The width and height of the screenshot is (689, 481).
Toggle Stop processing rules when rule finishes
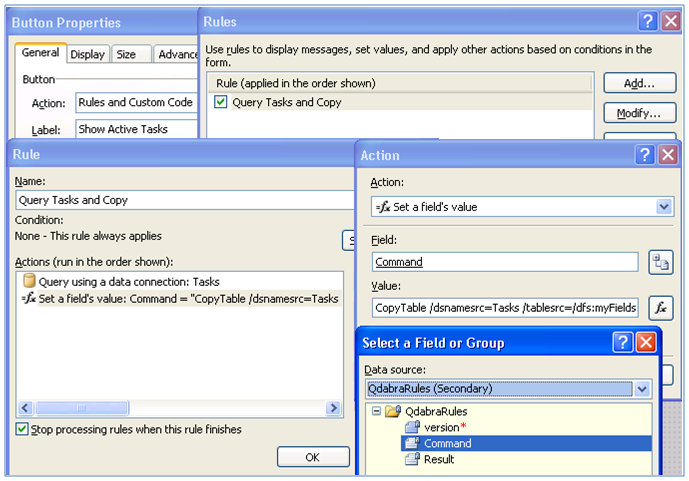click(x=22, y=429)
